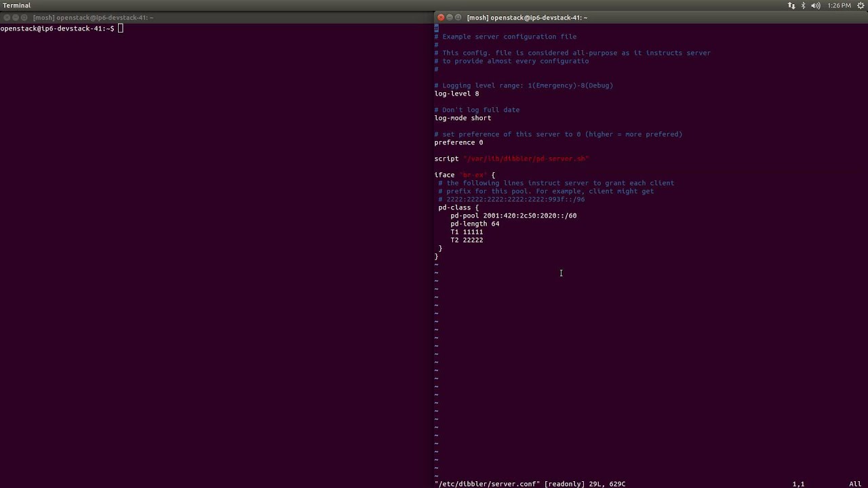Open the system gear session menu
This screenshot has height=488, width=868.
(861, 5)
